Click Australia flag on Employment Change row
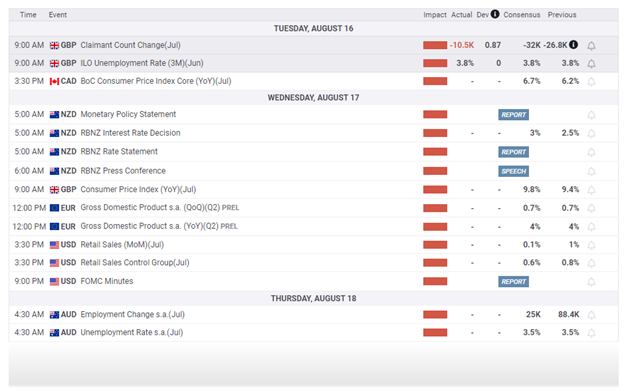 [54, 315]
